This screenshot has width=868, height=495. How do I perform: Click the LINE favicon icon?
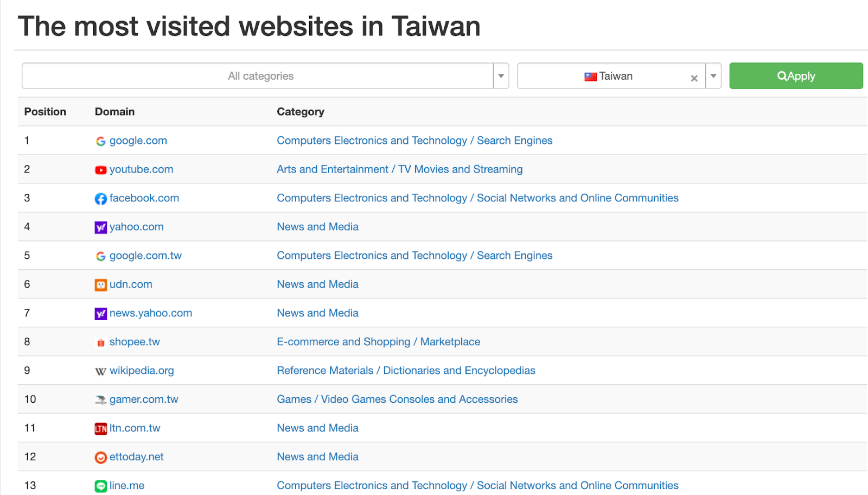pyautogui.click(x=101, y=486)
